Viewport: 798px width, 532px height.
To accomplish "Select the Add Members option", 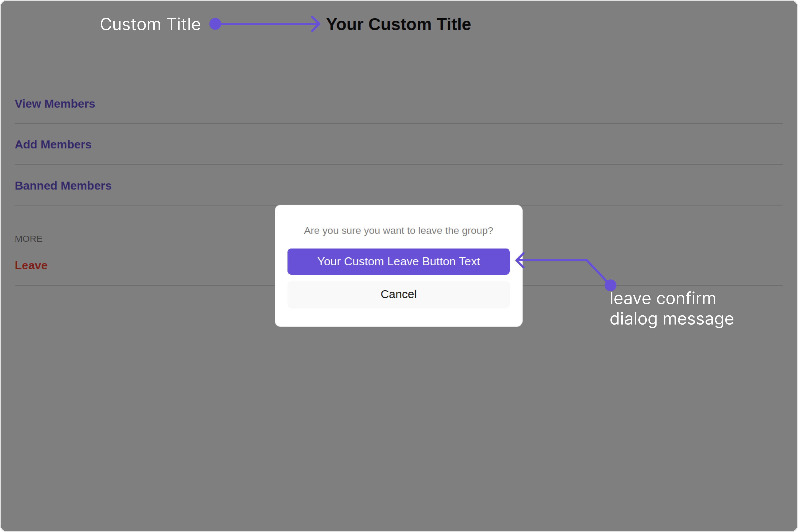I will pos(53,145).
